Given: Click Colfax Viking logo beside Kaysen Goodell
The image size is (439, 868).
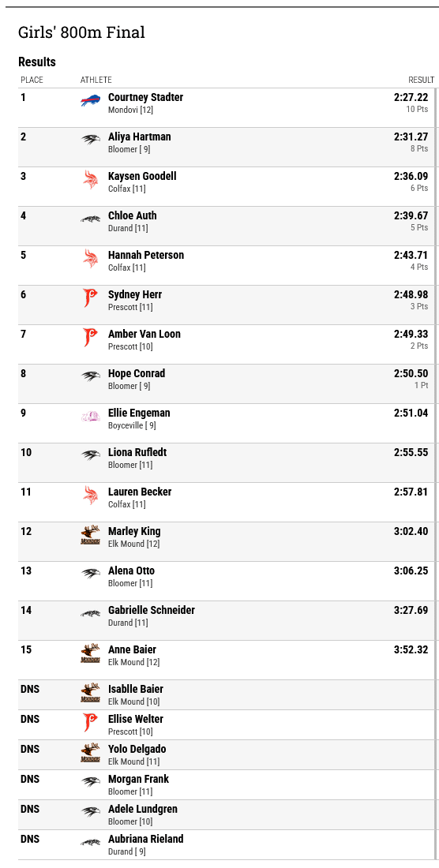Looking at the screenshot, I should pyautogui.click(x=90, y=180).
